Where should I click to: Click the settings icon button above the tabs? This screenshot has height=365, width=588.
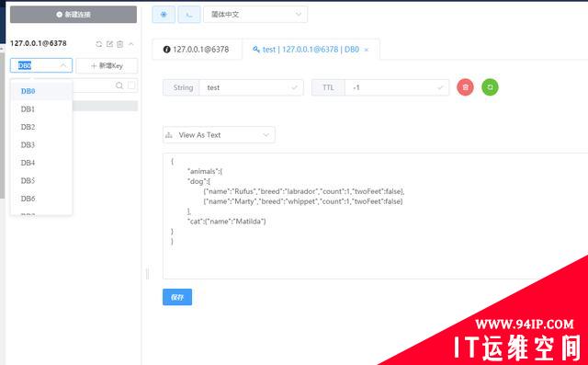pos(164,15)
